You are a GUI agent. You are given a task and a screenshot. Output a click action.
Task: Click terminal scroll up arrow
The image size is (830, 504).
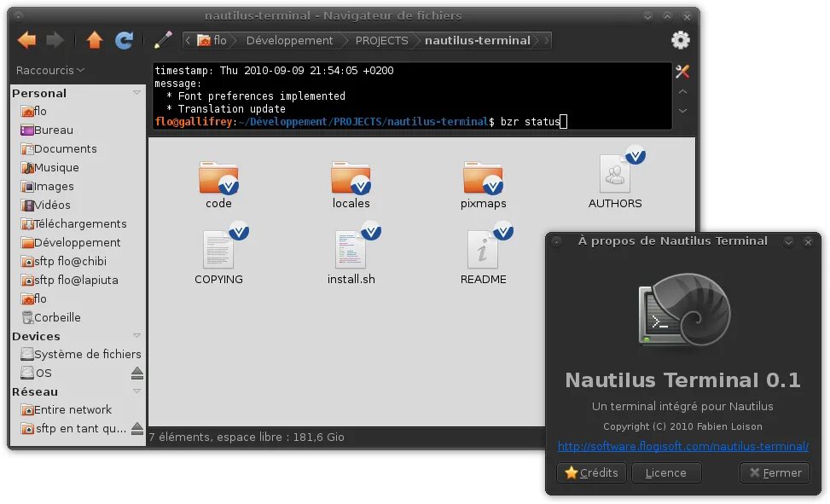click(x=682, y=91)
